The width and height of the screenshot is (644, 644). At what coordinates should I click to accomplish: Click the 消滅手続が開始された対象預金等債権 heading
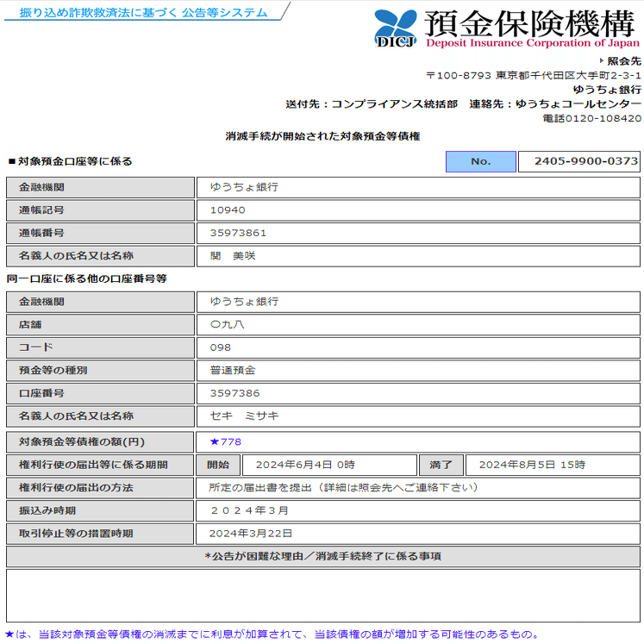[322, 136]
